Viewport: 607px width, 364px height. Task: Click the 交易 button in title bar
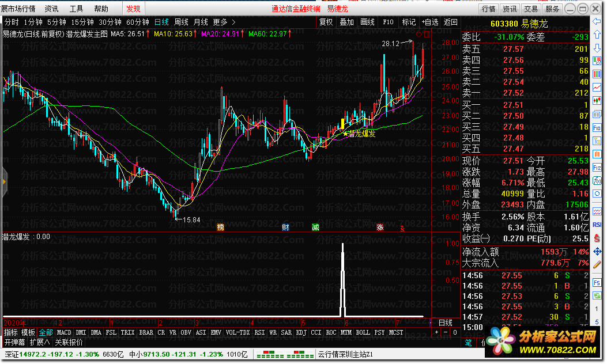click(x=531, y=9)
